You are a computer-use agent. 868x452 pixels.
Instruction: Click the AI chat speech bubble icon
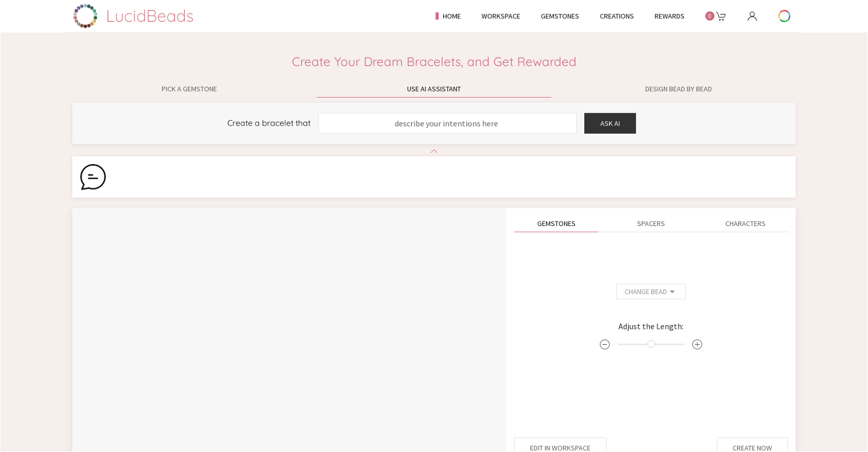pos(93,177)
